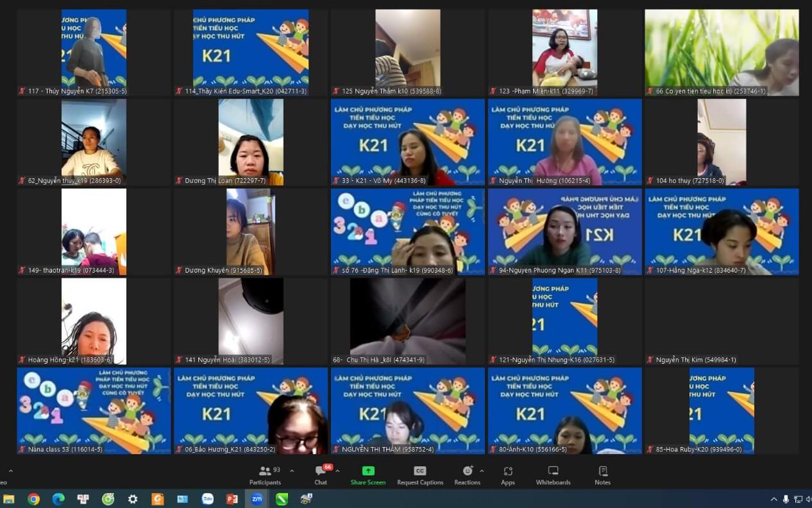
Task: Click the name label '114_Thầy Kiên Edu-Smart_K20'
Action: click(x=246, y=91)
